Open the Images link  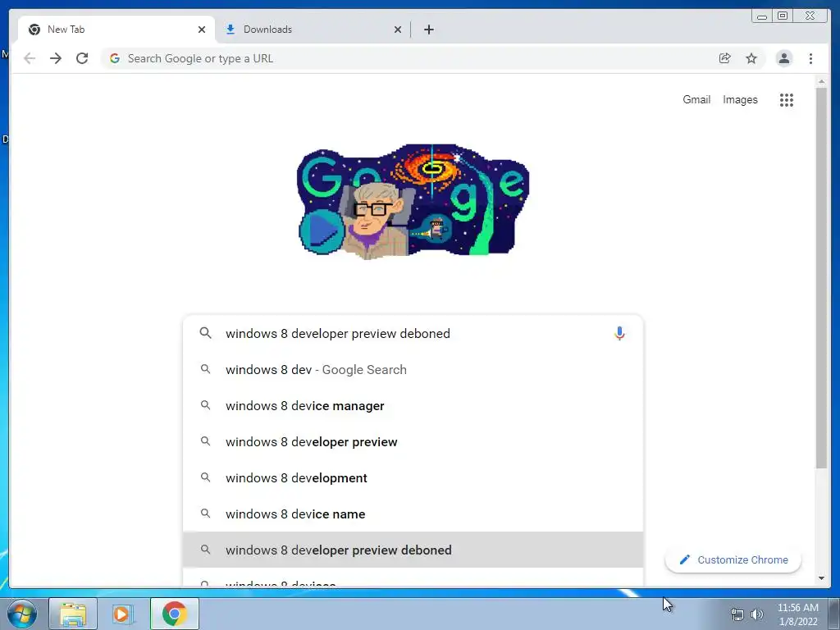click(x=741, y=99)
